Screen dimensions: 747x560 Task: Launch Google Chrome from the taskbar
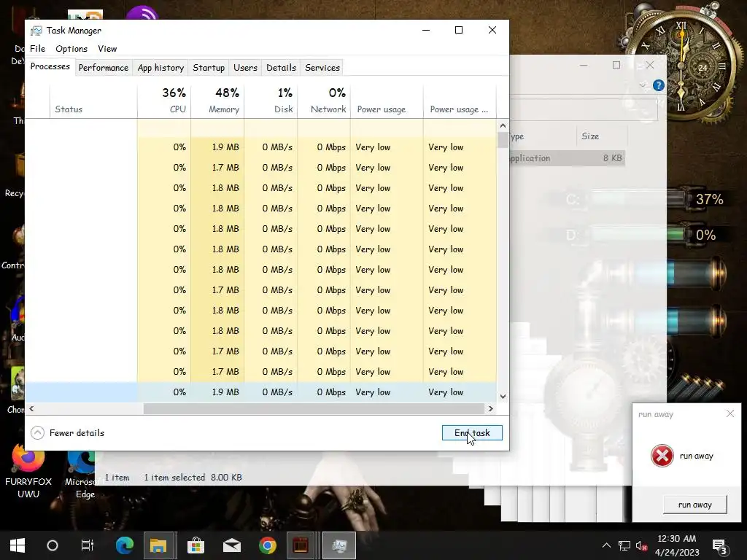point(267,545)
